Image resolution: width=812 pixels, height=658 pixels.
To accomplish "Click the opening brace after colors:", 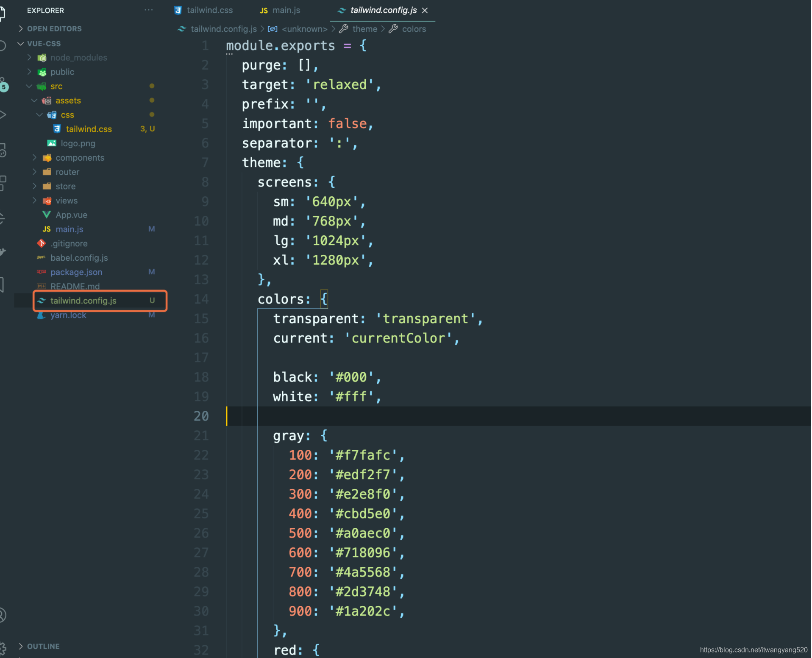I will click(324, 299).
